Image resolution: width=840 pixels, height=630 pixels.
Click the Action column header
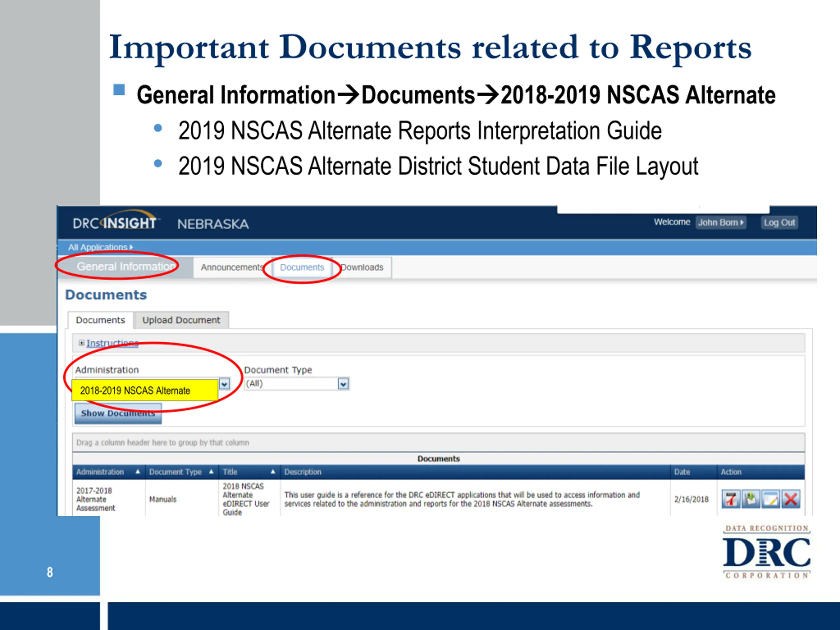pyautogui.click(x=761, y=472)
